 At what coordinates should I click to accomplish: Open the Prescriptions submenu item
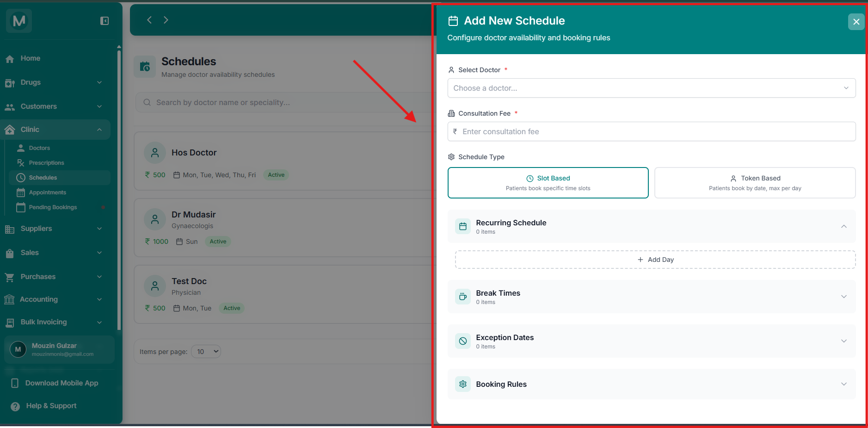click(59, 163)
